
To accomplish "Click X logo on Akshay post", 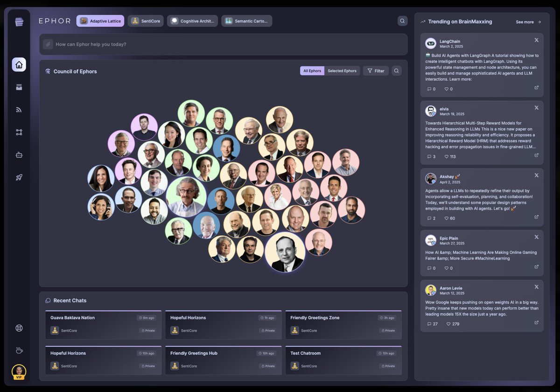I will coord(536,175).
